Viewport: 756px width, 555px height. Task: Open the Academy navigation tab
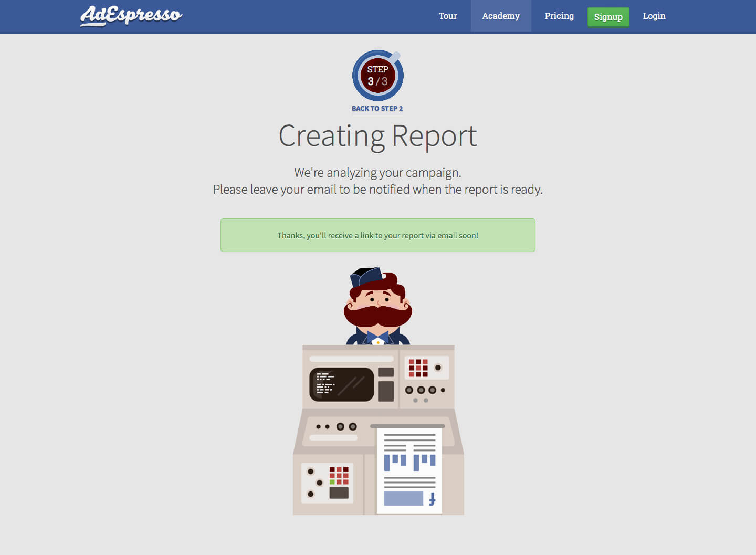click(501, 16)
